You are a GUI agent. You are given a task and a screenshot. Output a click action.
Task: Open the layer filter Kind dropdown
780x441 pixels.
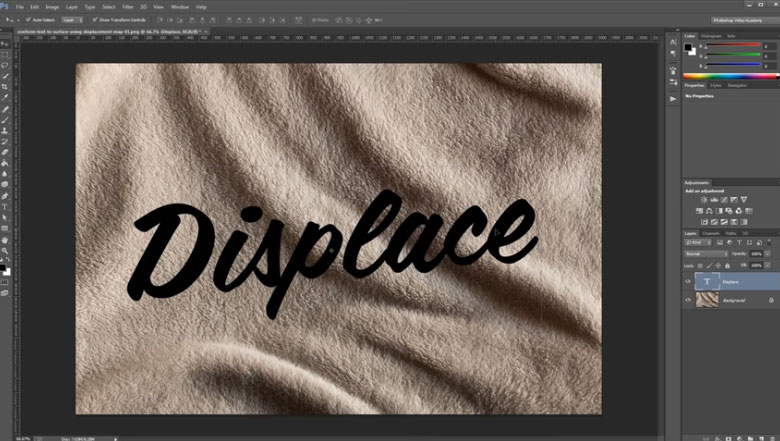pyautogui.click(x=698, y=243)
